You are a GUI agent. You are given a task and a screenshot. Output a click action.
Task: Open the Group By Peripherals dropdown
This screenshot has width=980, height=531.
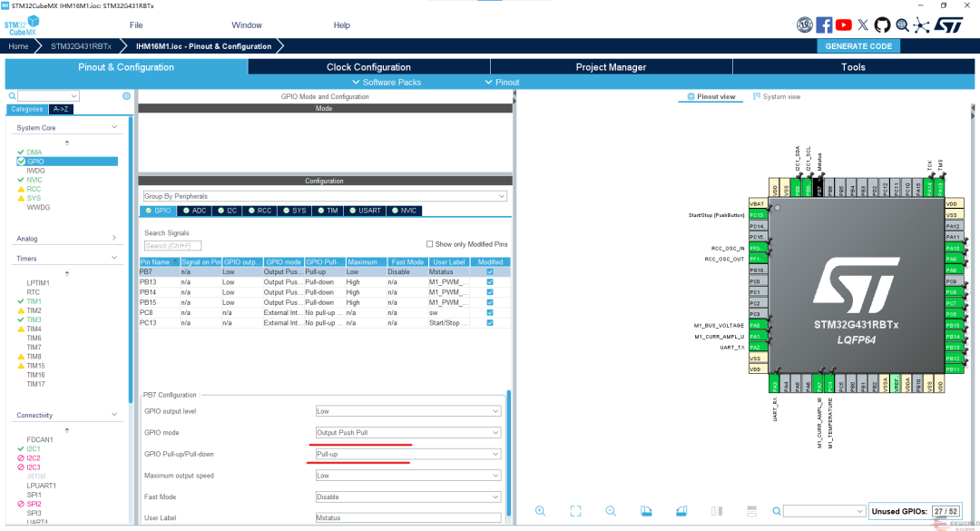coord(325,196)
